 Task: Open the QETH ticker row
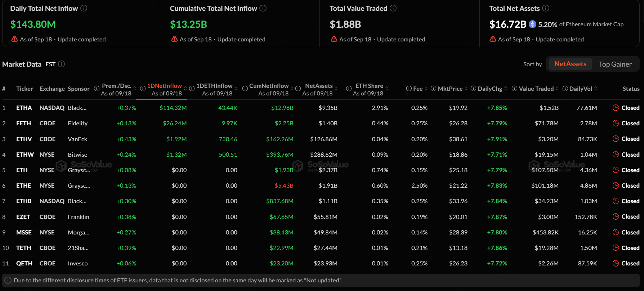click(x=24, y=263)
